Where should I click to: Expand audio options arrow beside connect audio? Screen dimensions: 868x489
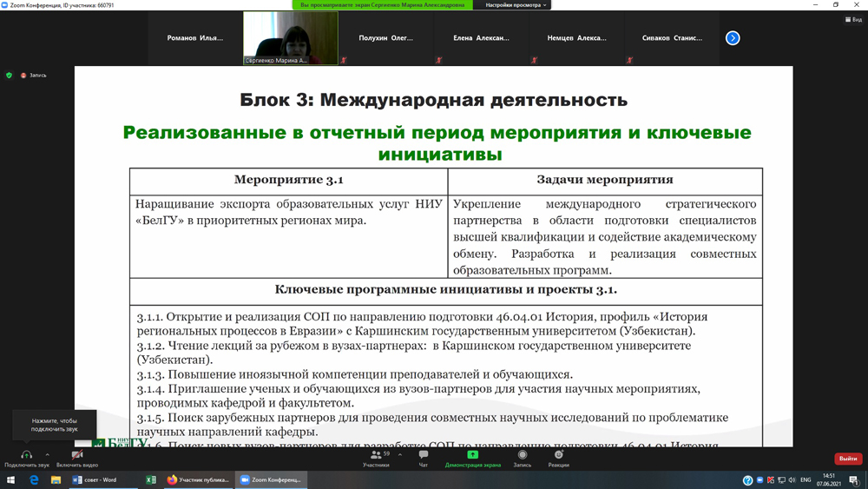pos(48,454)
